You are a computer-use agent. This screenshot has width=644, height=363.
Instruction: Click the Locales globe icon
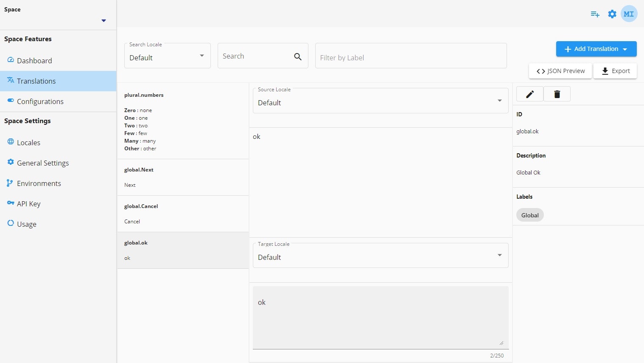pos(11,141)
